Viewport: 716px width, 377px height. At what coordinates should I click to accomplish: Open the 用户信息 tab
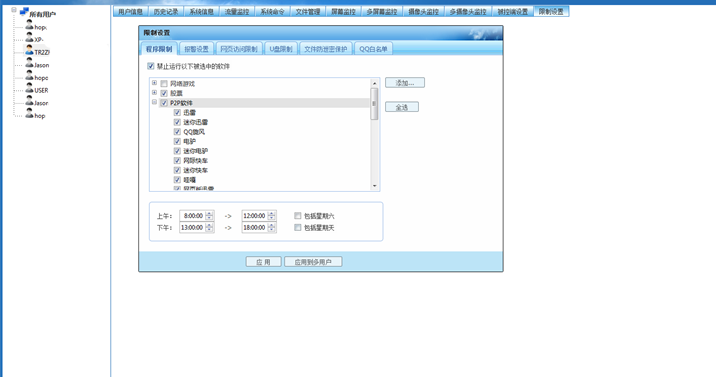(131, 11)
